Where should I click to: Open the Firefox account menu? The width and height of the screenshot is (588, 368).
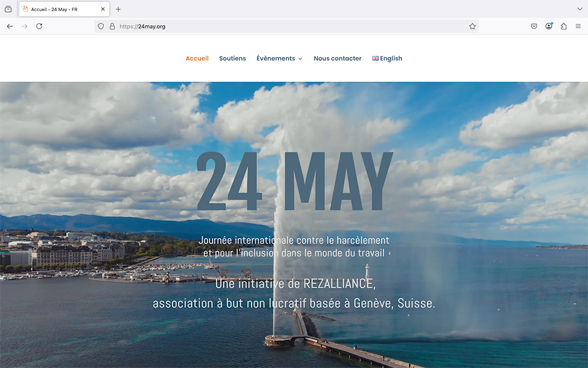pyautogui.click(x=549, y=26)
